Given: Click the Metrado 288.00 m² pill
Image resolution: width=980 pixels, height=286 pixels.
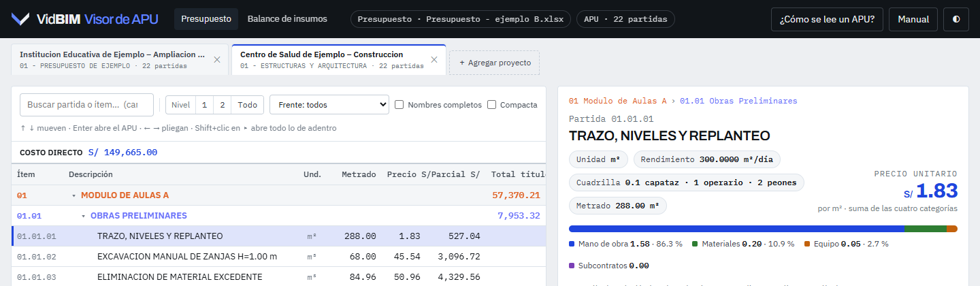Looking at the screenshot, I should [617, 206].
